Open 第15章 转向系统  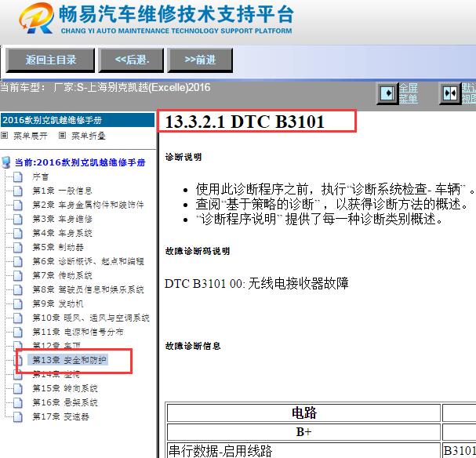[x=65, y=388]
